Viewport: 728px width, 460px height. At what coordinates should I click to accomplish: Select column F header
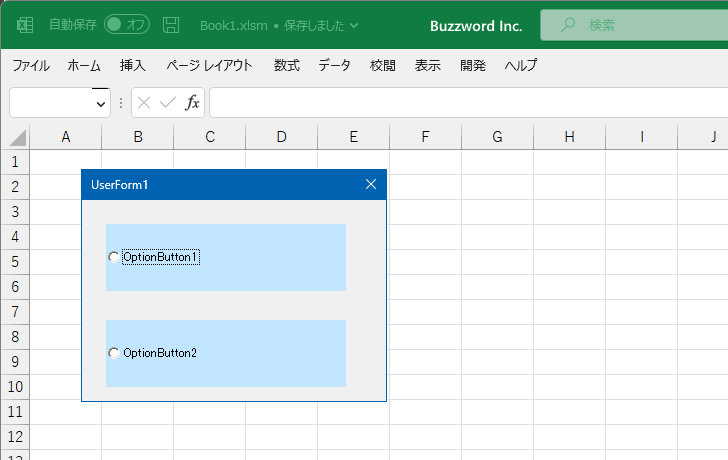425,137
